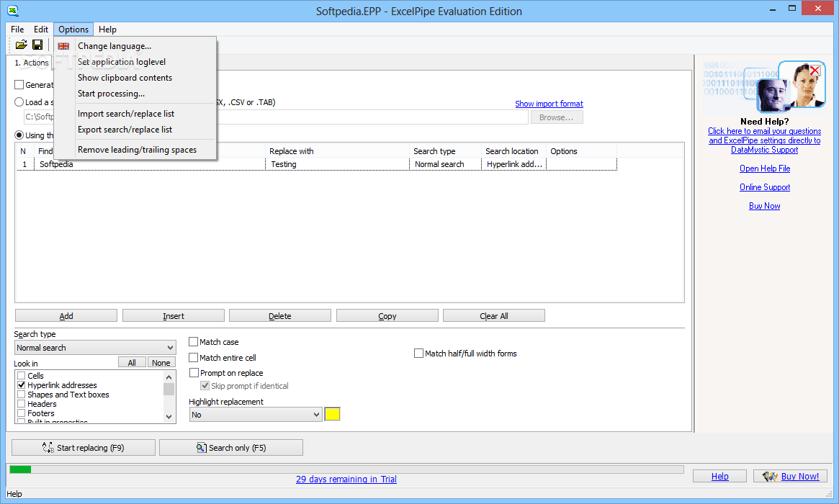Click the save floppy disk toolbar icon

[x=37, y=45]
